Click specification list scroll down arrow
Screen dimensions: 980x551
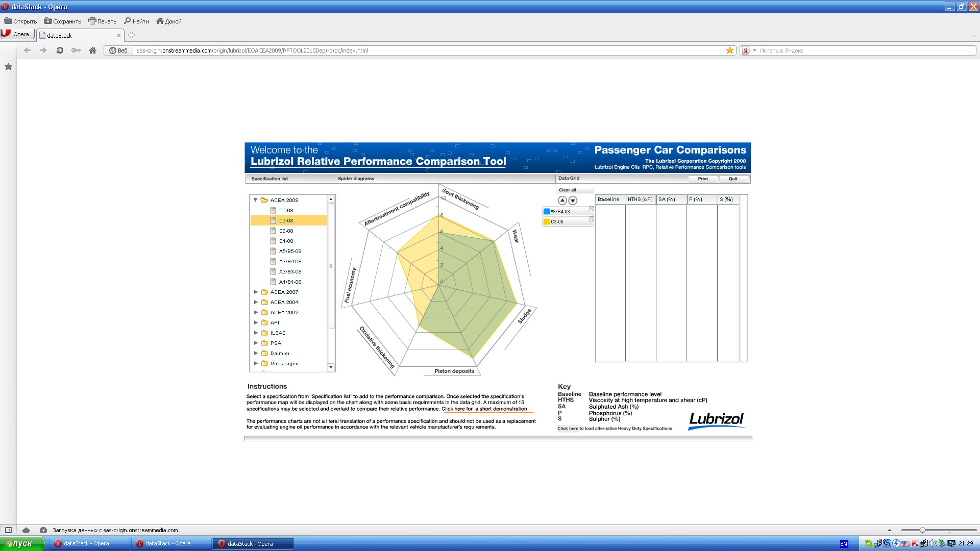click(331, 367)
